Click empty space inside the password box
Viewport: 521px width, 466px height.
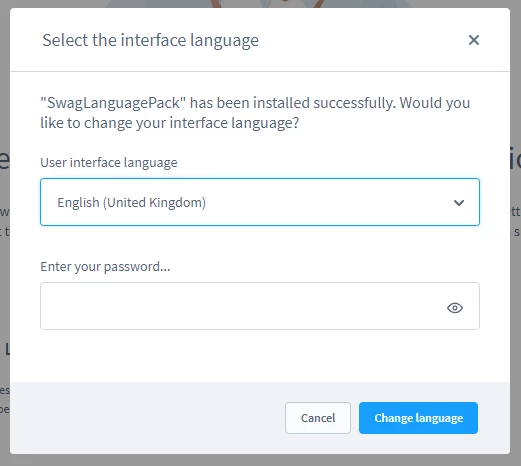point(233,306)
